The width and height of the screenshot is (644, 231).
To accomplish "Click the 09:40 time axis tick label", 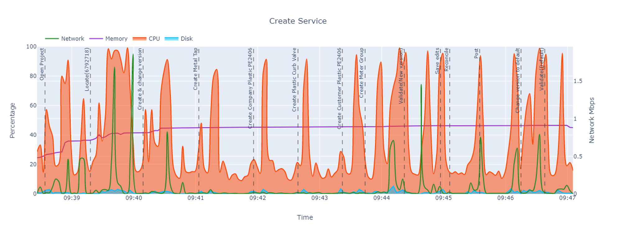I will click(x=134, y=198).
